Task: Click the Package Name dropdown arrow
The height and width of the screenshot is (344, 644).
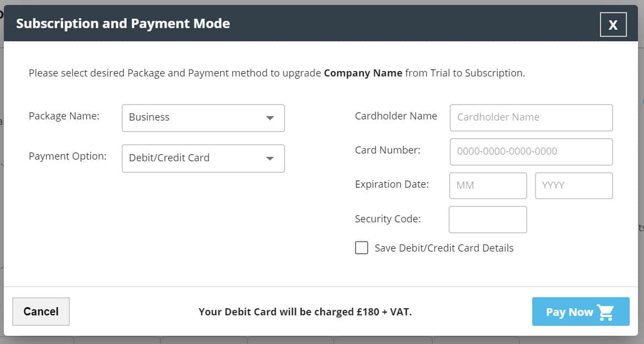Action: [270, 118]
